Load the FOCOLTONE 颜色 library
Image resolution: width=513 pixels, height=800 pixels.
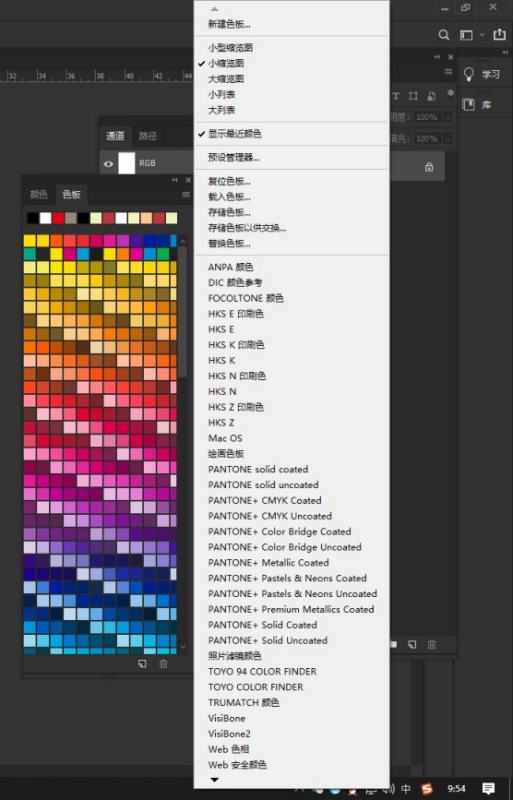point(246,298)
